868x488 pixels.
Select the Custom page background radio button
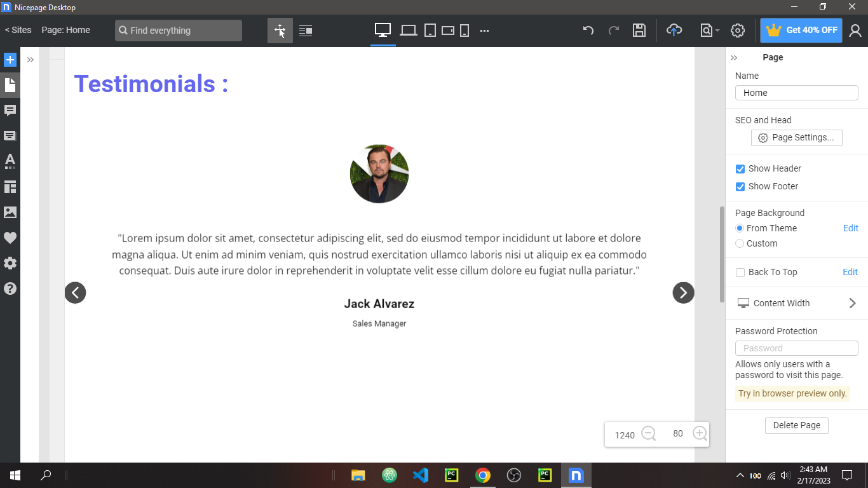point(739,243)
